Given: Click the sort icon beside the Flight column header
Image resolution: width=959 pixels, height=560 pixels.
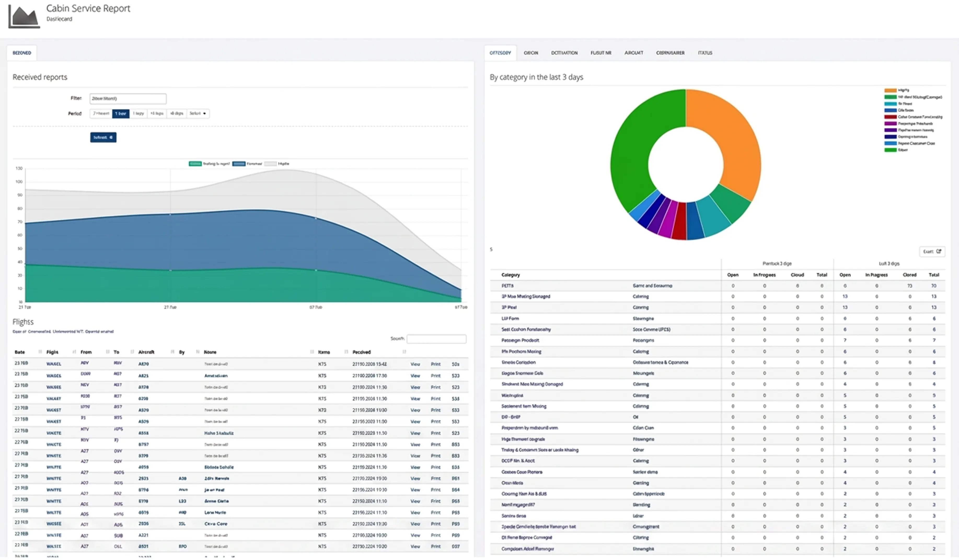Looking at the screenshot, I should [74, 352].
